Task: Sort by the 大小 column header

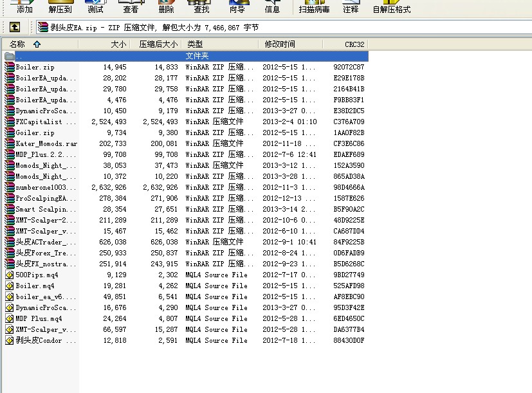Action: [x=104, y=44]
